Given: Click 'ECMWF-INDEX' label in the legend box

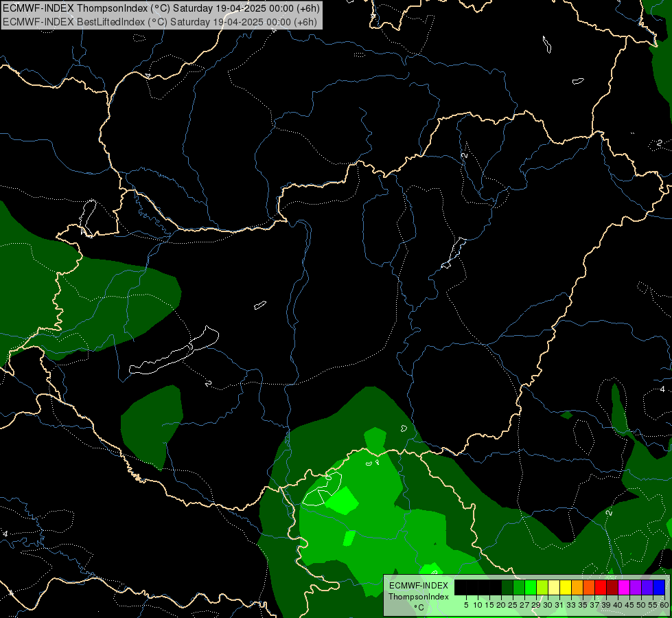Looking at the screenshot, I should pyautogui.click(x=419, y=586).
